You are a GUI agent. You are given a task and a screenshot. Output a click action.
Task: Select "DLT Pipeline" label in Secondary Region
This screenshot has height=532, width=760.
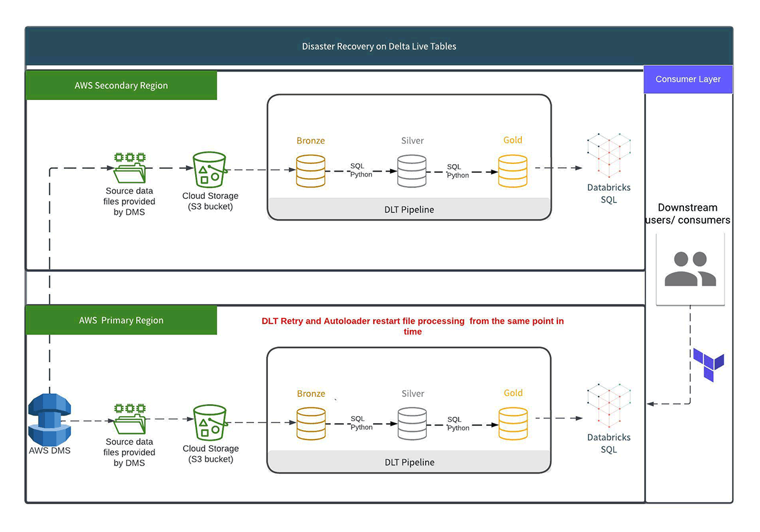[409, 210]
